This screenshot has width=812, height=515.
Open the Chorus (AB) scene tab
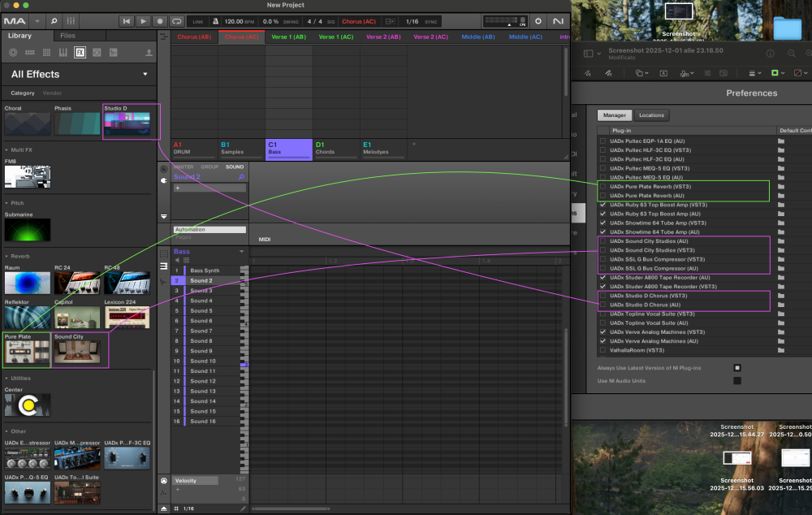194,37
